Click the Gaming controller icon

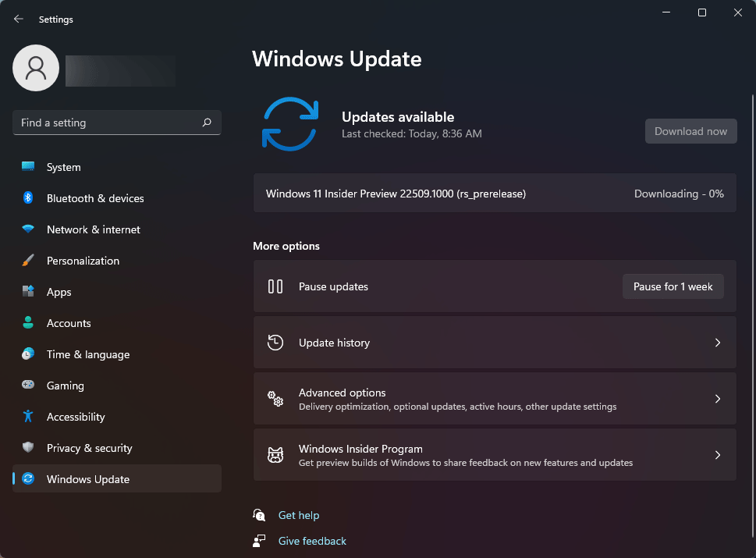[x=28, y=385]
